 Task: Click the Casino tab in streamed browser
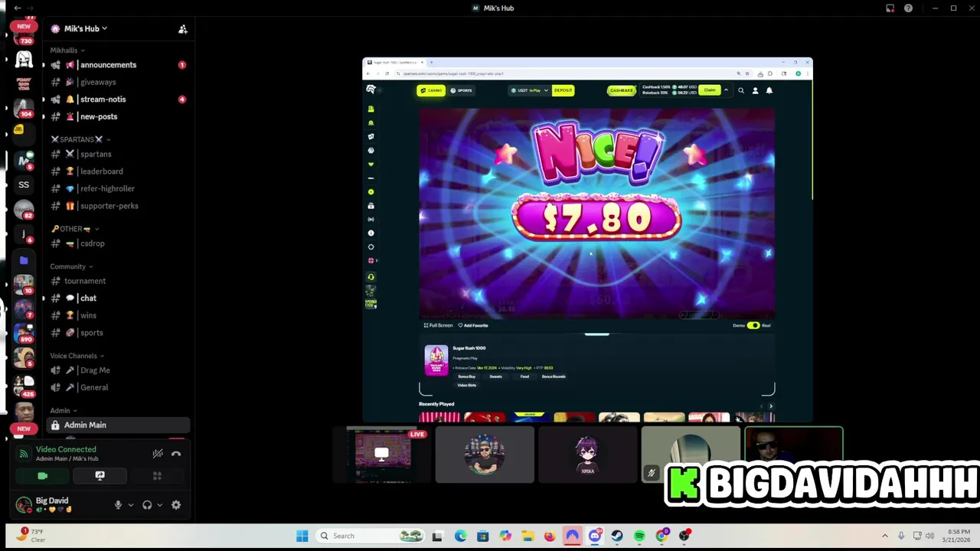tap(432, 90)
